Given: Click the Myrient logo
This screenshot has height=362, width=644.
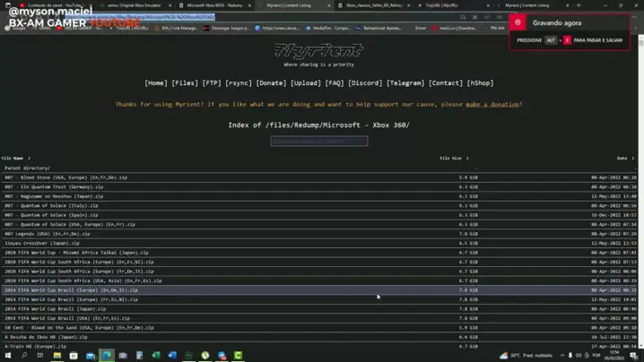Looking at the screenshot, I should [x=318, y=51].
